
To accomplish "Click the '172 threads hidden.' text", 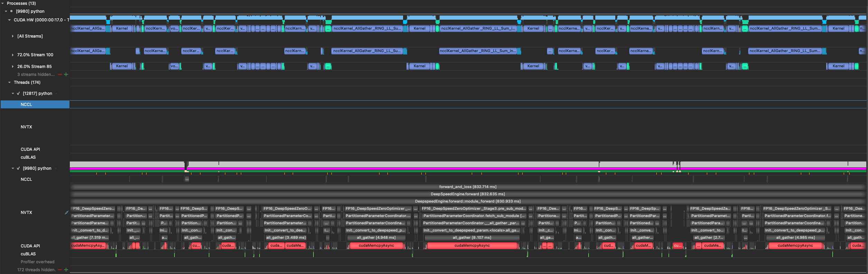I will coord(36,270).
